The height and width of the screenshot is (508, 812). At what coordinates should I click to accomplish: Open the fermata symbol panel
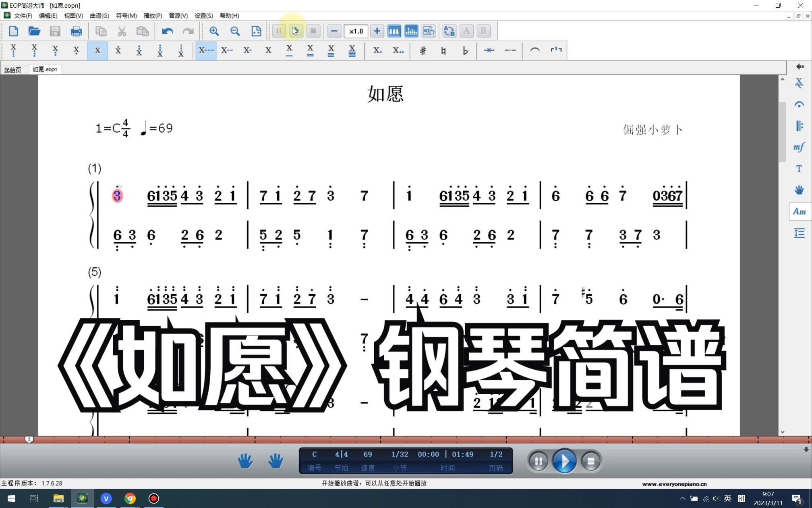(x=800, y=104)
